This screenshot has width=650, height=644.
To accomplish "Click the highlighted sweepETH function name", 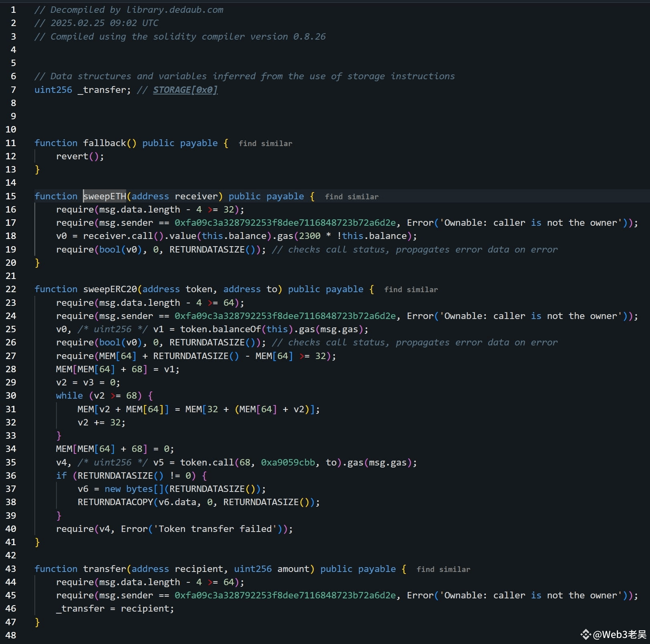I will (x=104, y=196).
